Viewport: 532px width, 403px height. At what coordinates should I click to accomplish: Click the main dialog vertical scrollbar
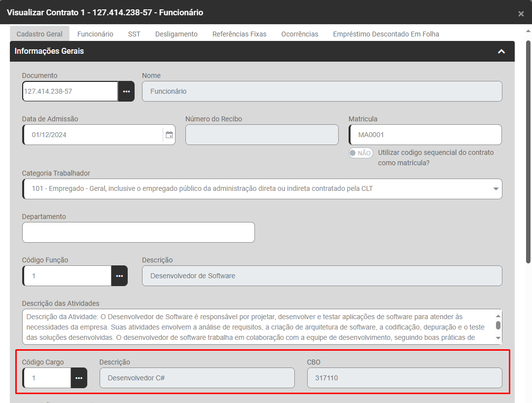(528, 148)
